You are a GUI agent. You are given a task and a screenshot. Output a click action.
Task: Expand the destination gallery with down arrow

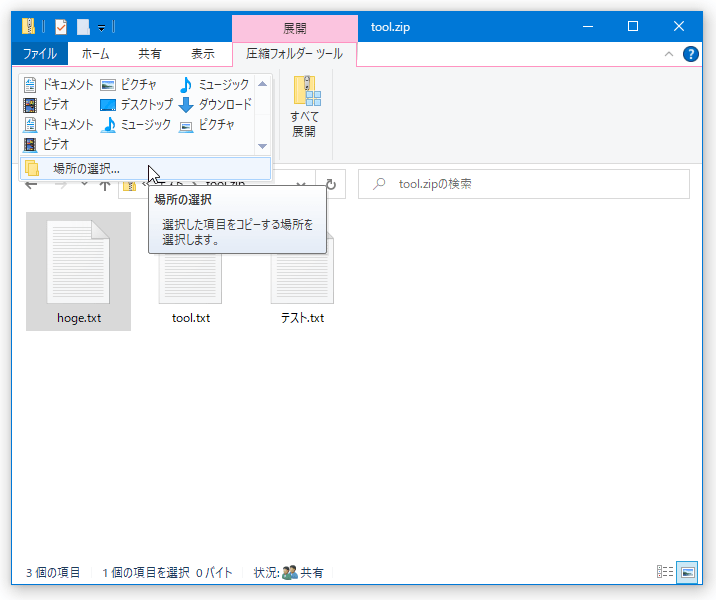(262, 146)
